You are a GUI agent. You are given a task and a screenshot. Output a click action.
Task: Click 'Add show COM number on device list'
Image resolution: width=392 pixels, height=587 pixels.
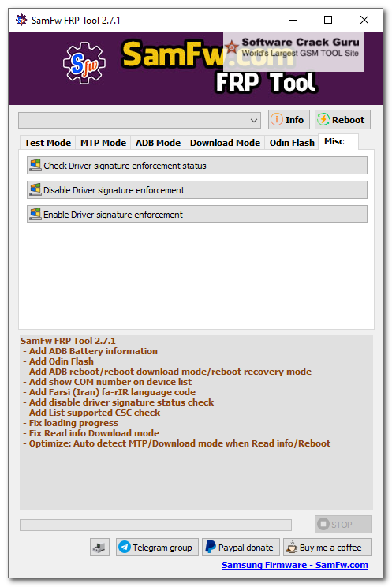[107, 382]
